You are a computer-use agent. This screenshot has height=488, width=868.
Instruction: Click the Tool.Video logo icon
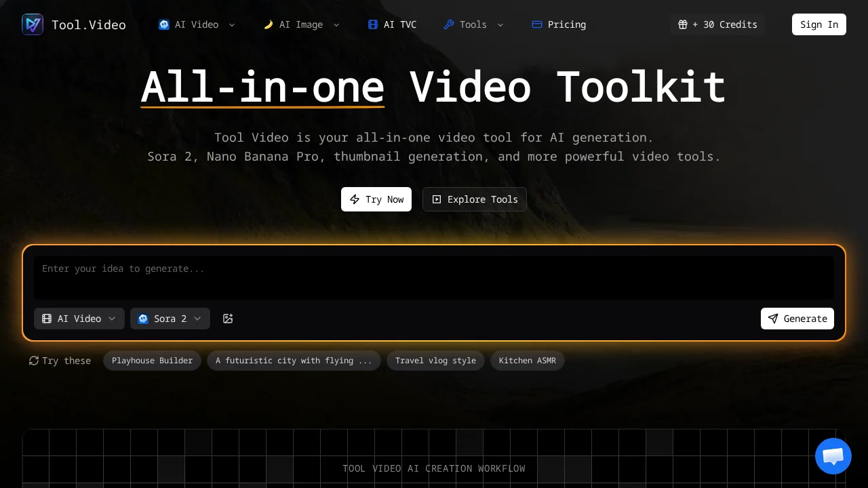(x=33, y=24)
